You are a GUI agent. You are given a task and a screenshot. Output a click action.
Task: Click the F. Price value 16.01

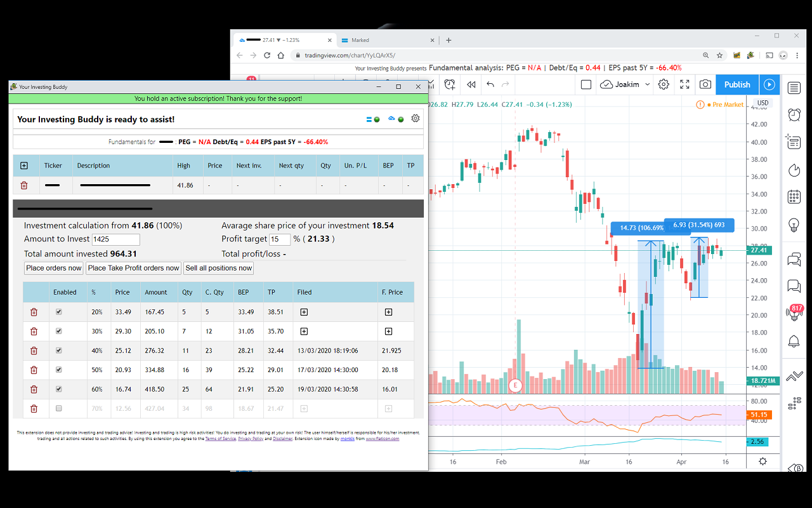(x=390, y=389)
